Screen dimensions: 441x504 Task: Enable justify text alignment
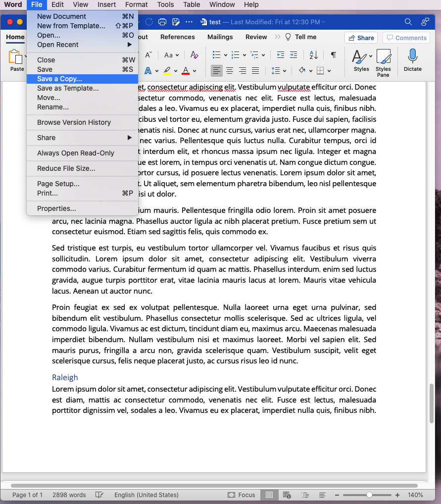coord(255,70)
